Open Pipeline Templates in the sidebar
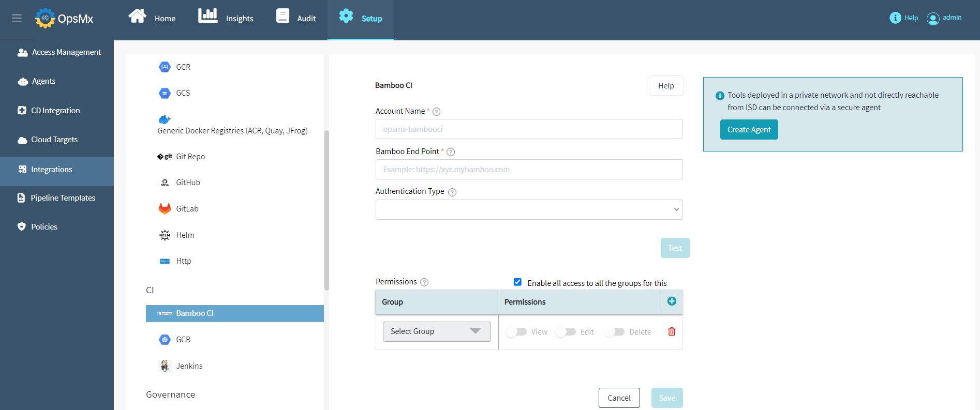 tap(57, 198)
